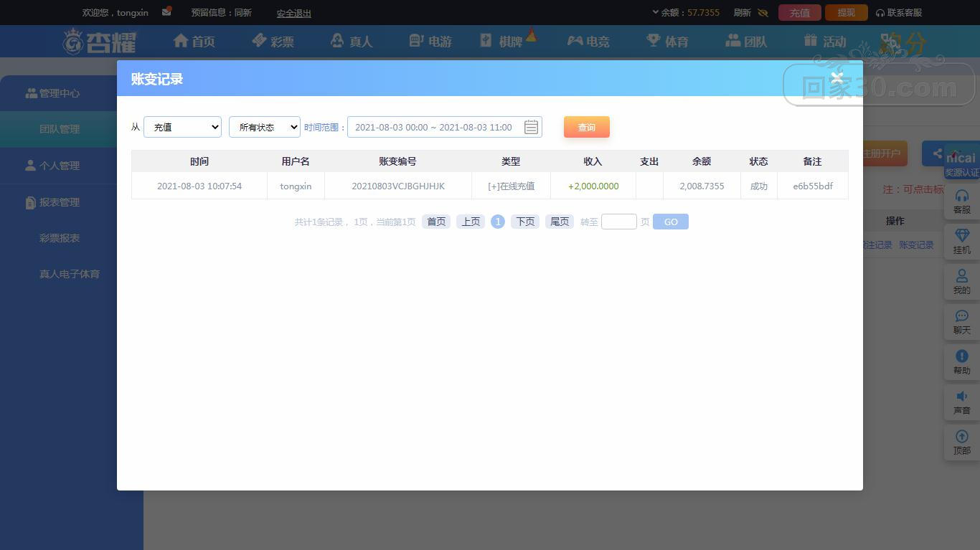Open the 我的 profile icon

(x=962, y=276)
